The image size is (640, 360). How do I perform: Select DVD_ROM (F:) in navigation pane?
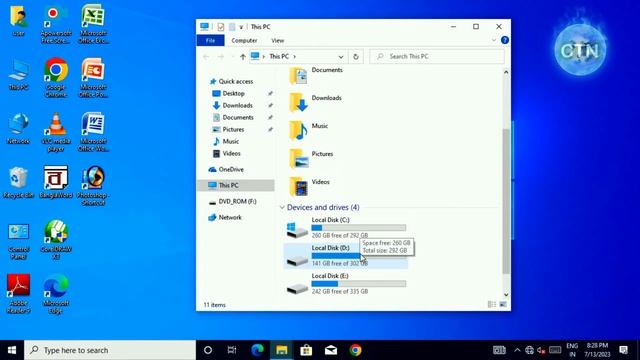(x=232, y=201)
